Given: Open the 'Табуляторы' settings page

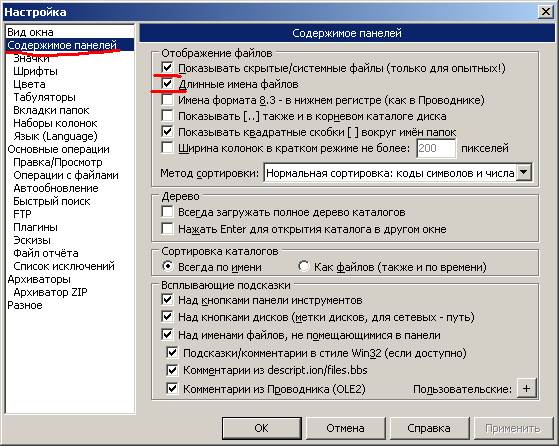Looking at the screenshot, I should pyautogui.click(x=45, y=97).
